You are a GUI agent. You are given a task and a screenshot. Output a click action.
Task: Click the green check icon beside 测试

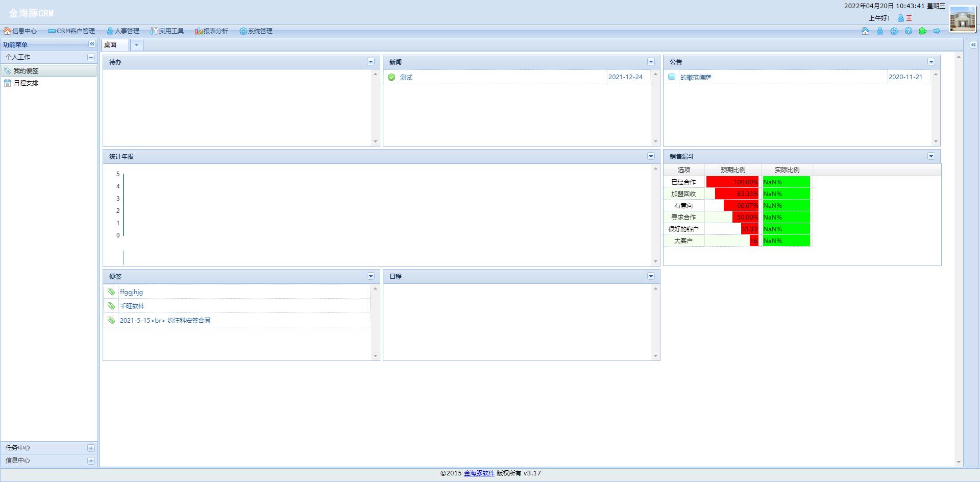tap(391, 78)
